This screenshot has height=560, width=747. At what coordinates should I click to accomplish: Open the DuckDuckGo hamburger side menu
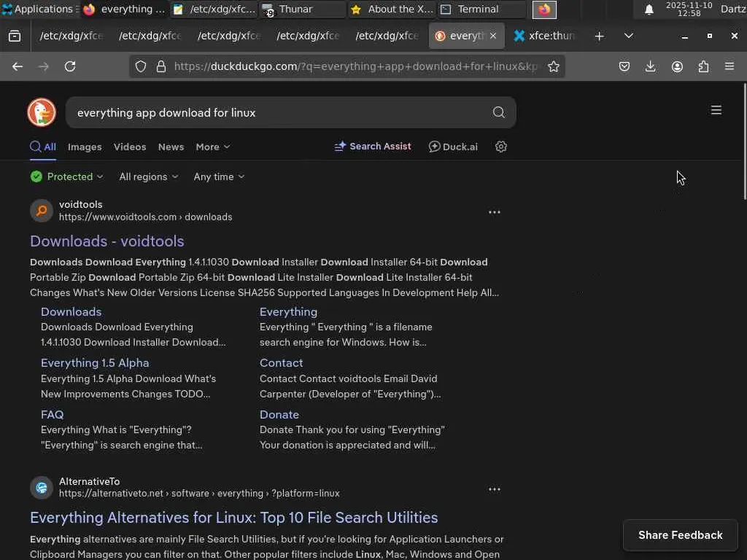[x=716, y=110]
